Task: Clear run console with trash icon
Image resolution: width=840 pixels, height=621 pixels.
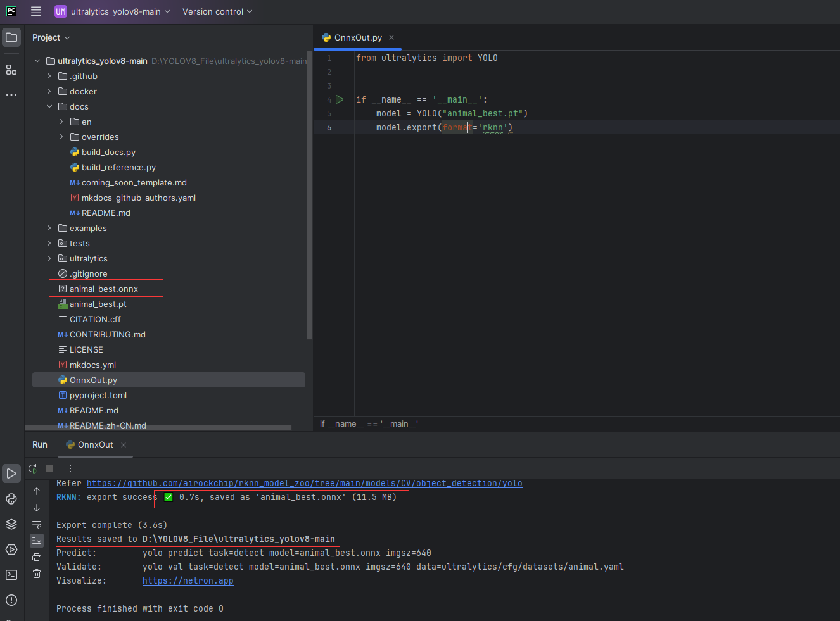Action: 37,574
